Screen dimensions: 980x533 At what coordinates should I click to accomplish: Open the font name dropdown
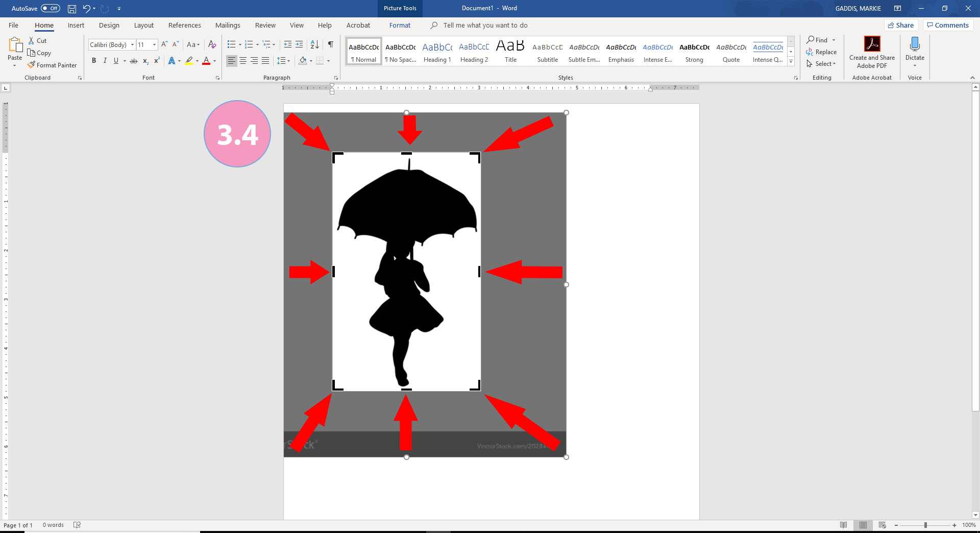click(132, 45)
